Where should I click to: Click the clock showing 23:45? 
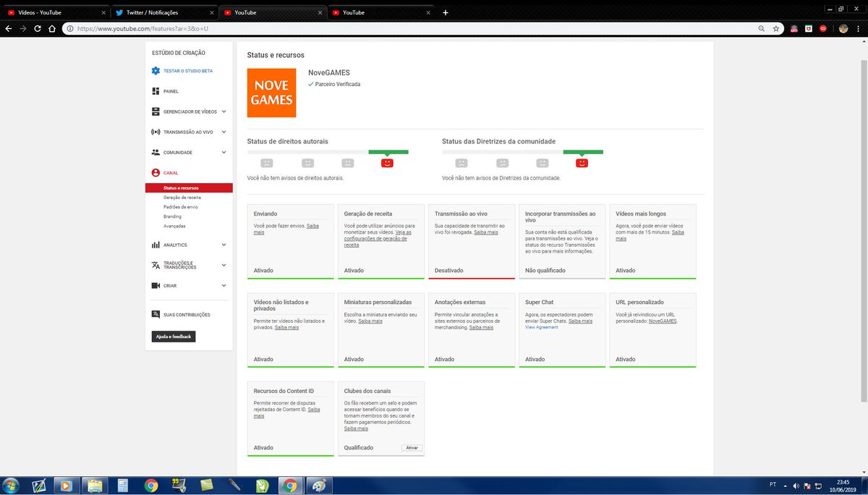[x=843, y=481]
